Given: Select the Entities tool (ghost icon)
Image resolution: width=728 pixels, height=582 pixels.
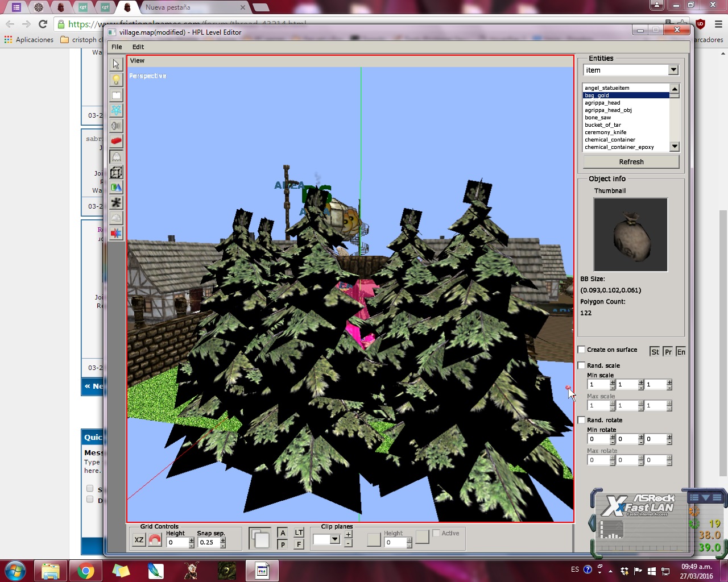Looking at the screenshot, I should [116, 156].
